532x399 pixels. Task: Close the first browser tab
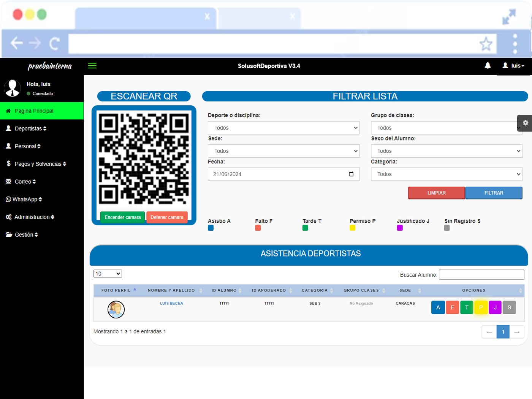(x=207, y=16)
